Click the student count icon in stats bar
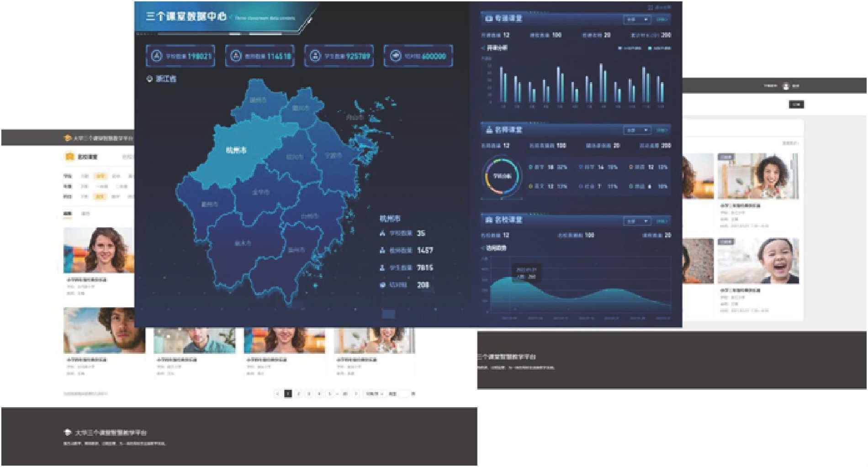The image size is (868, 467). coord(315,56)
